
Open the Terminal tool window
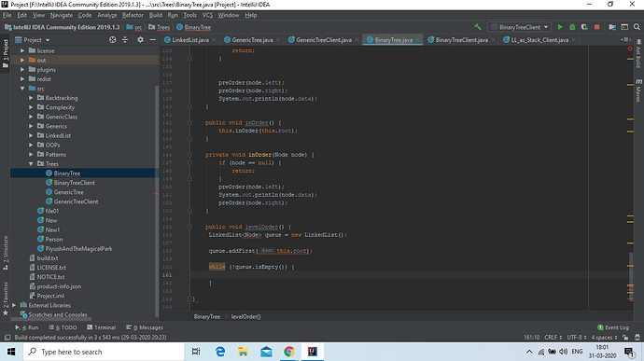point(101,327)
